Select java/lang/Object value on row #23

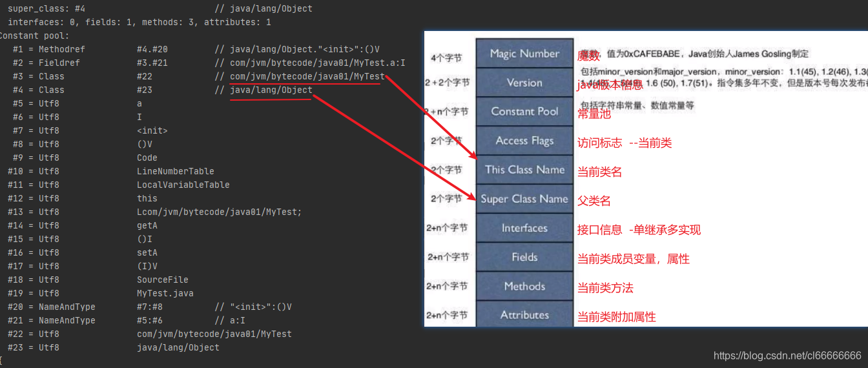tap(178, 347)
